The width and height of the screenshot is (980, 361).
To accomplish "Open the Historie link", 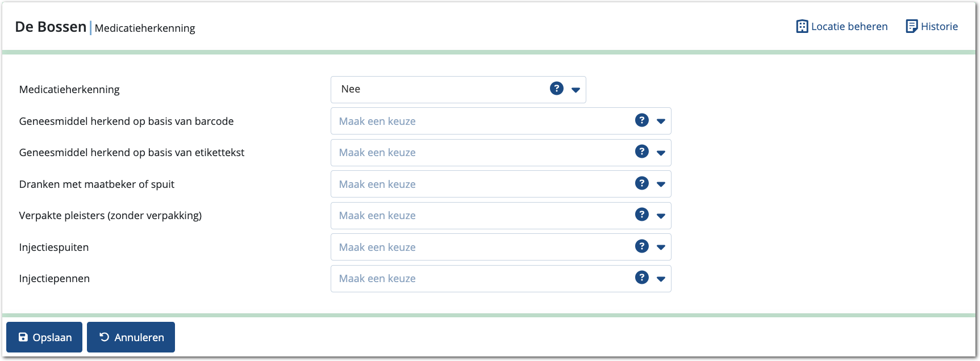I will (x=939, y=27).
